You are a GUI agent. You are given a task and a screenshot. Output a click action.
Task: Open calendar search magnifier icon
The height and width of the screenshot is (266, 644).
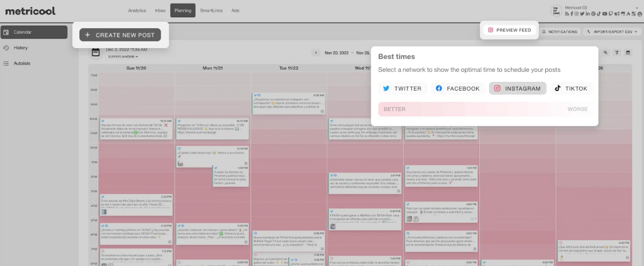coord(605,52)
